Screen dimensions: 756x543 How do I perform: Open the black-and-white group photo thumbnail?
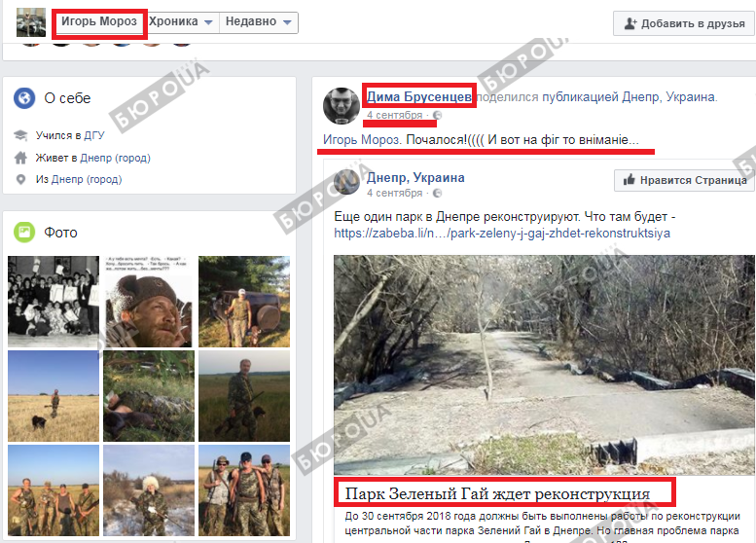pyautogui.click(x=54, y=301)
